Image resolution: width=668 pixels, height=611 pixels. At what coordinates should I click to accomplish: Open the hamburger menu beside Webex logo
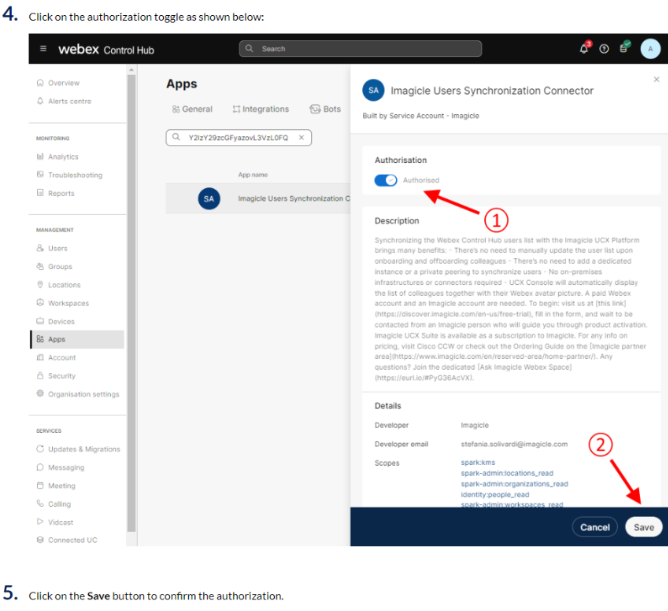43,49
